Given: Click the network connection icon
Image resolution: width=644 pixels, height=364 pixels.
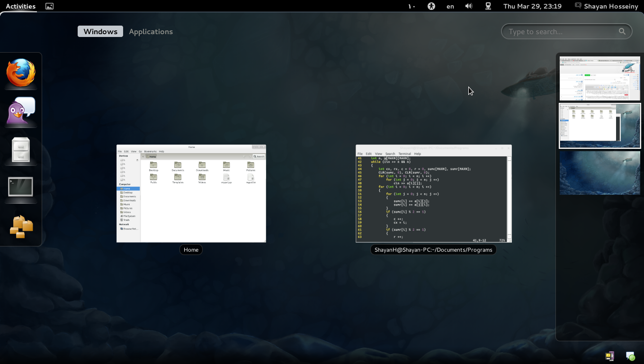Looking at the screenshot, I should [x=488, y=6].
